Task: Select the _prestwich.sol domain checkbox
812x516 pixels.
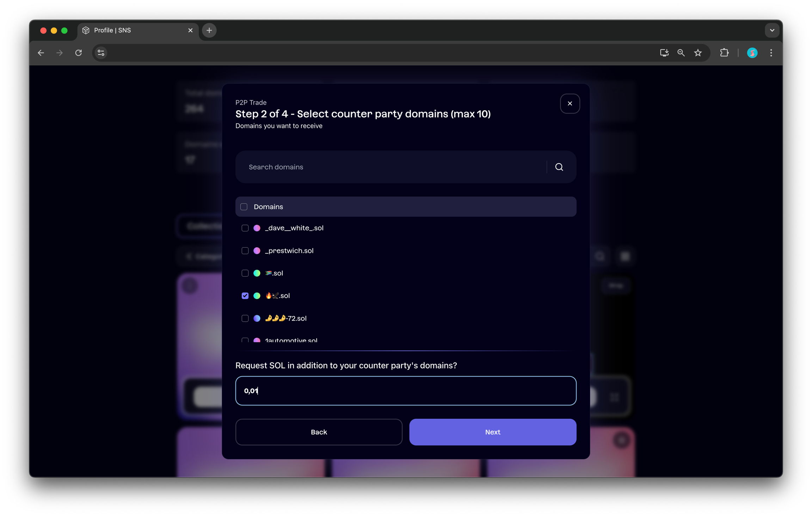Action: 245,251
